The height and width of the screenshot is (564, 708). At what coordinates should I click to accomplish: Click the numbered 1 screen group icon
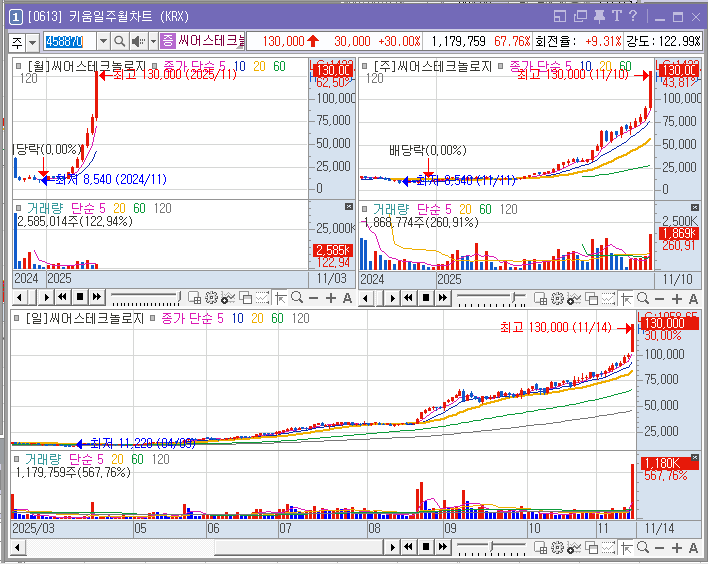coord(16,18)
